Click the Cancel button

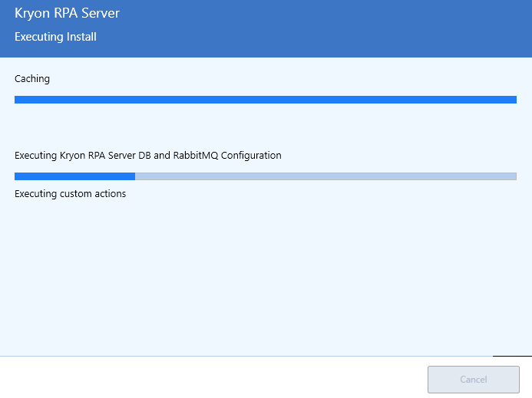click(474, 380)
